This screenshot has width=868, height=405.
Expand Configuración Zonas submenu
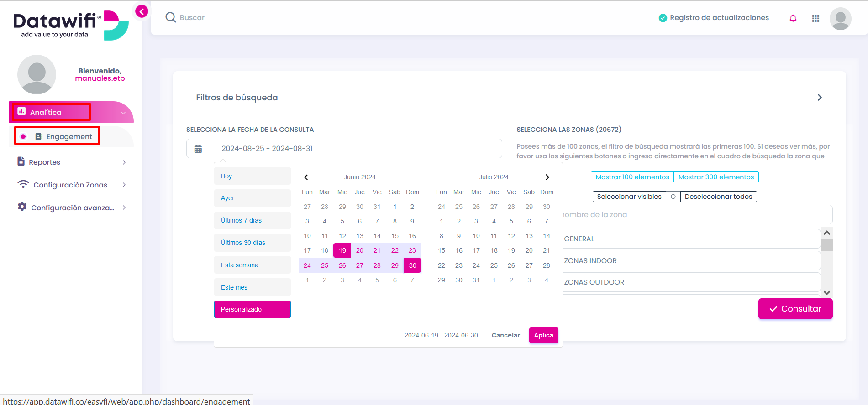pyautogui.click(x=71, y=185)
